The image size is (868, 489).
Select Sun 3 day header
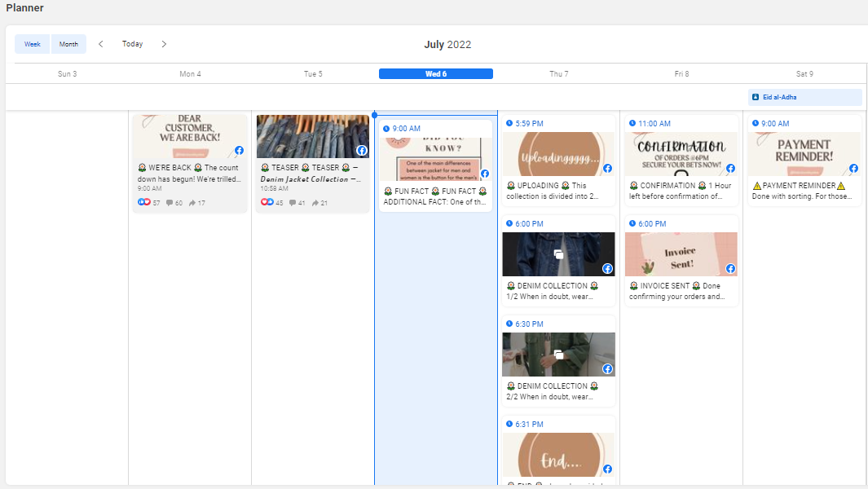pos(67,73)
